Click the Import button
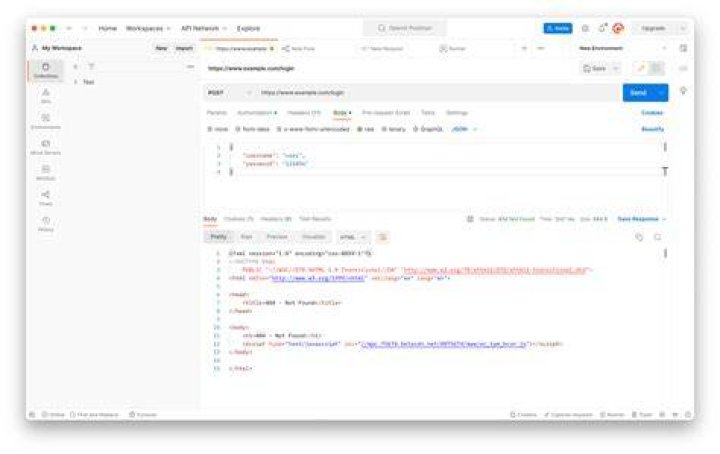The width and height of the screenshot is (720, 454). (x=184, y=48)
